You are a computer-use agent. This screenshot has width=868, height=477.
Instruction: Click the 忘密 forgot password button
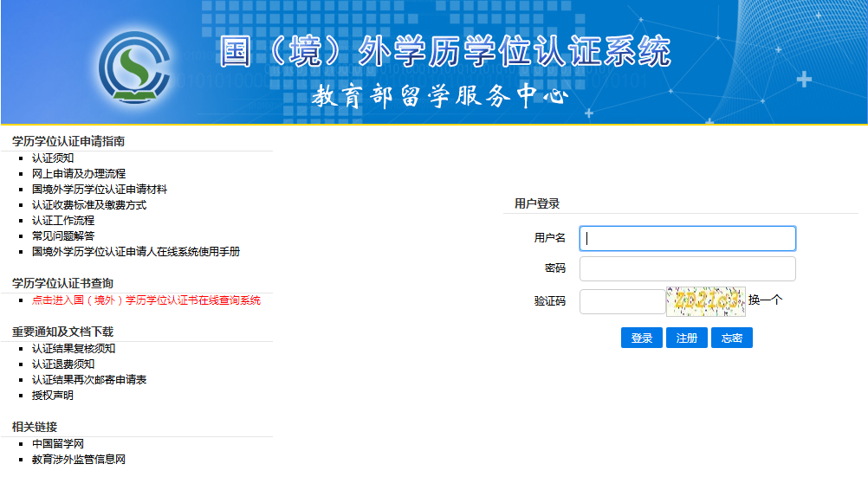click(x=732, y=338)
